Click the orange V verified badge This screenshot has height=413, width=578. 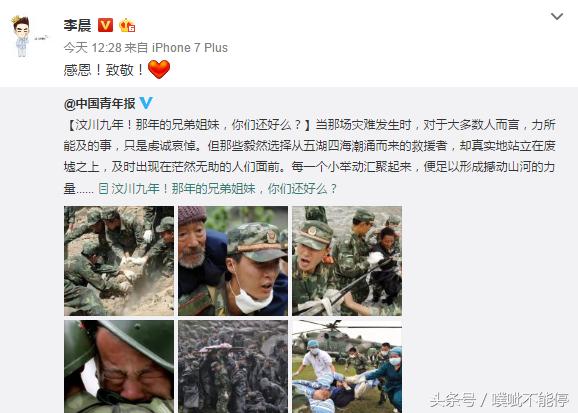(x=105, y=25)
